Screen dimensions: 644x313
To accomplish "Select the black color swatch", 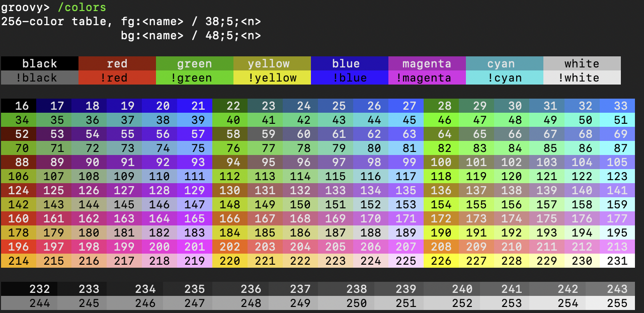I will tap(40, 63).
